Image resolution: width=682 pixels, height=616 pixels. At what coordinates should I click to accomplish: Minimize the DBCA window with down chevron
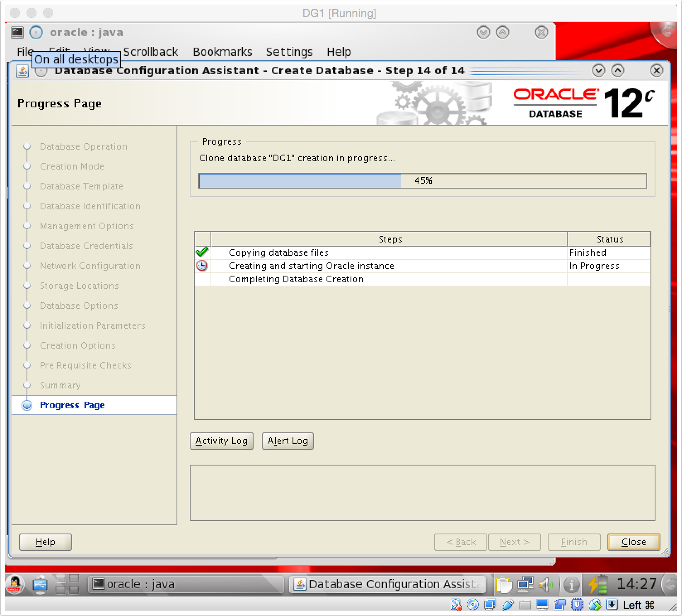click(x=598, y=70)
